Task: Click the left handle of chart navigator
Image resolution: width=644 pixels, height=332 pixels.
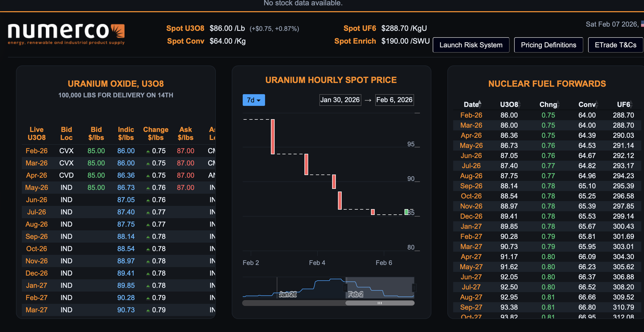Action: [345, 288]
